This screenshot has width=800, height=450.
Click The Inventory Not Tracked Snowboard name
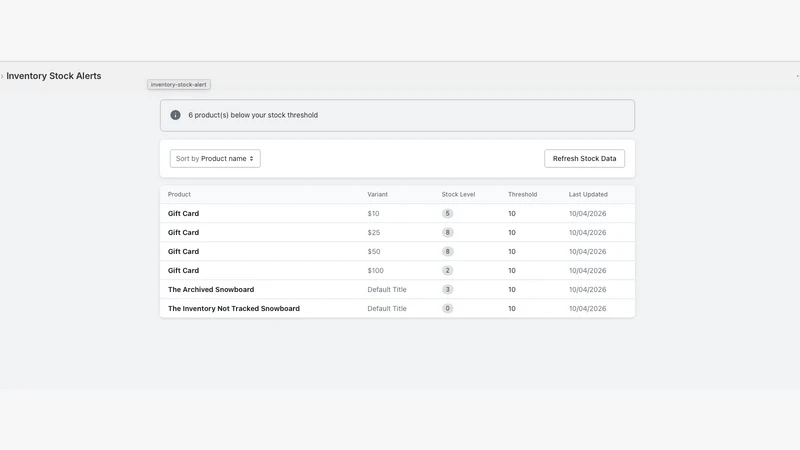pos(234,309)
